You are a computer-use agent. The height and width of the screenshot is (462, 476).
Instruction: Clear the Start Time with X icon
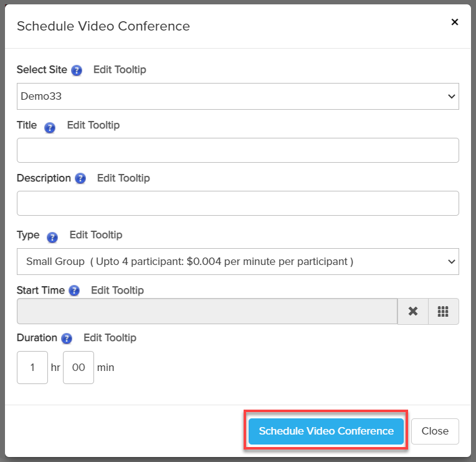[412, 311]
